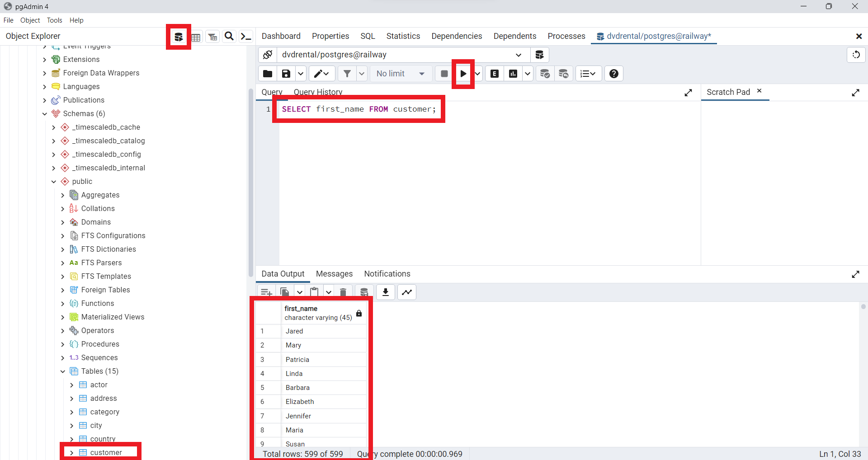Open Tools menu
This screenshot has width=868, height=460.
pos(55,20)
